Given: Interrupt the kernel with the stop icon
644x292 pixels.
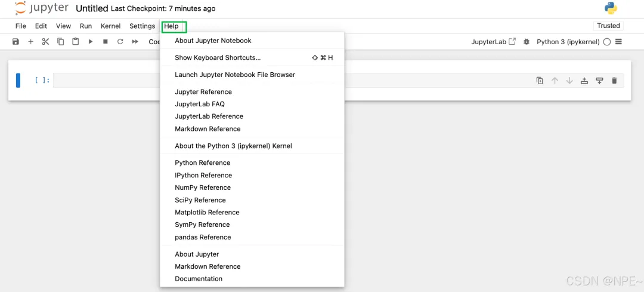Looking at the screenshot, I should point(106,42).
